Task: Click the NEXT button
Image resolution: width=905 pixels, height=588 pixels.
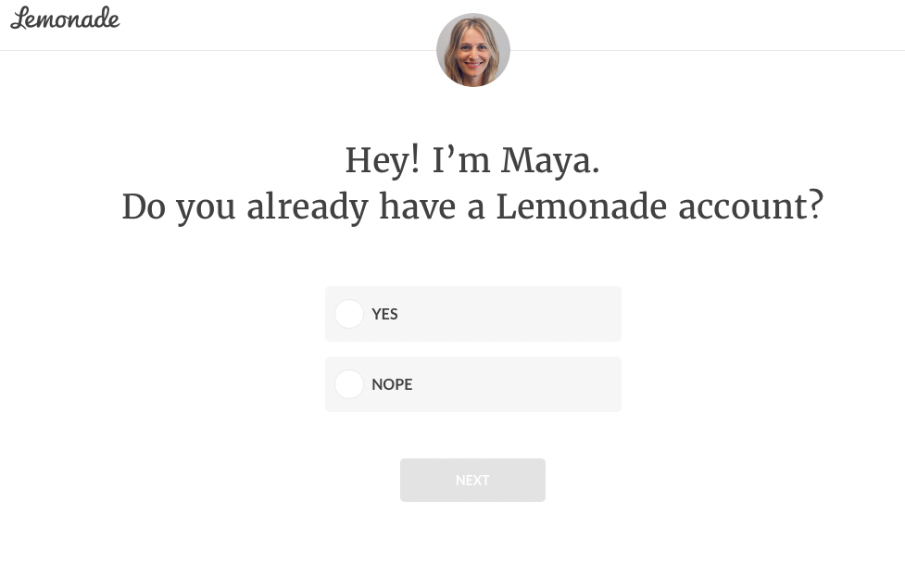Action: (472, 480)
